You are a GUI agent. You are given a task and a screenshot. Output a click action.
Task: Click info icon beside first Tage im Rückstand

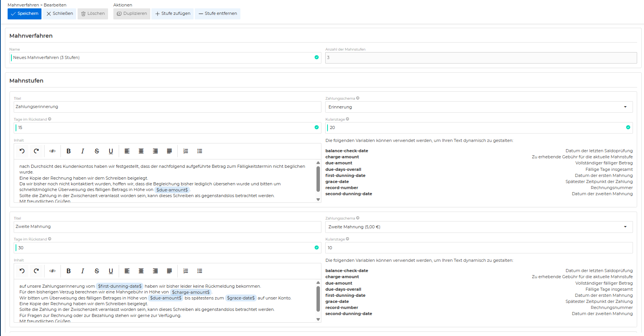pyautogui.click(x=49, y=119)
